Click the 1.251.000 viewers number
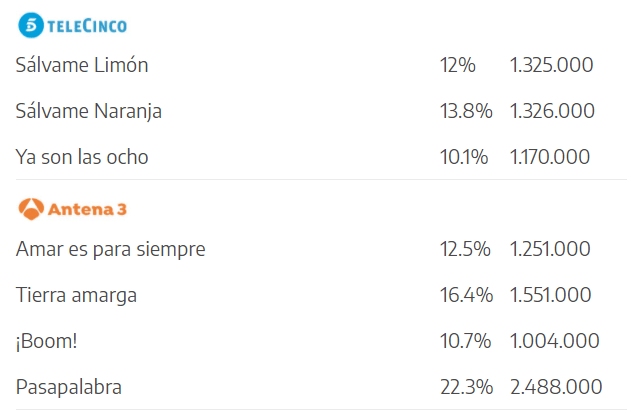The image size is (627, 411). coord(550,249)
